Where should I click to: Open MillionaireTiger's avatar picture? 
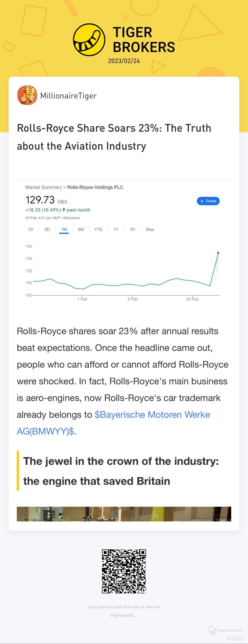(27, 95)
